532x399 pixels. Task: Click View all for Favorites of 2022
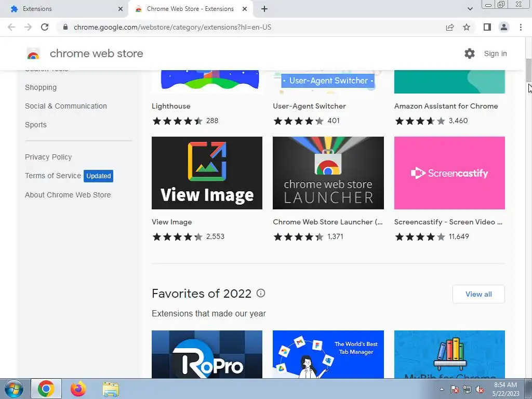pyautogui.click(x=478, y=294)
